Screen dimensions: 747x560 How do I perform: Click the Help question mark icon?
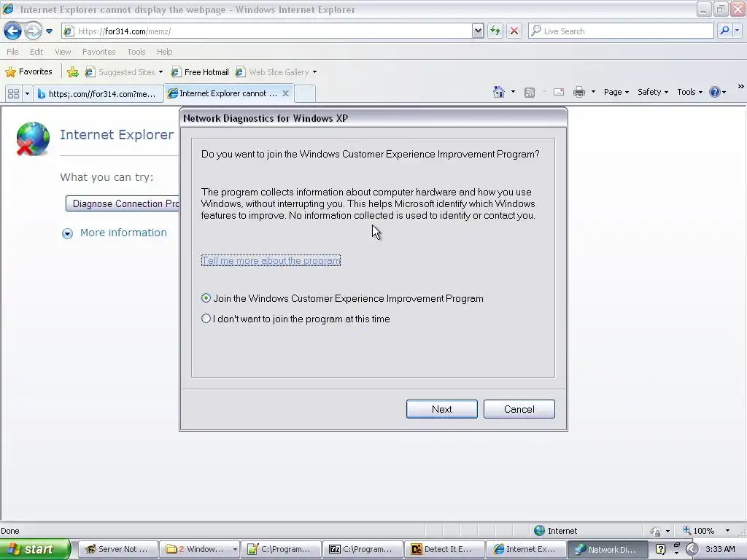click(x=715, y=92)
